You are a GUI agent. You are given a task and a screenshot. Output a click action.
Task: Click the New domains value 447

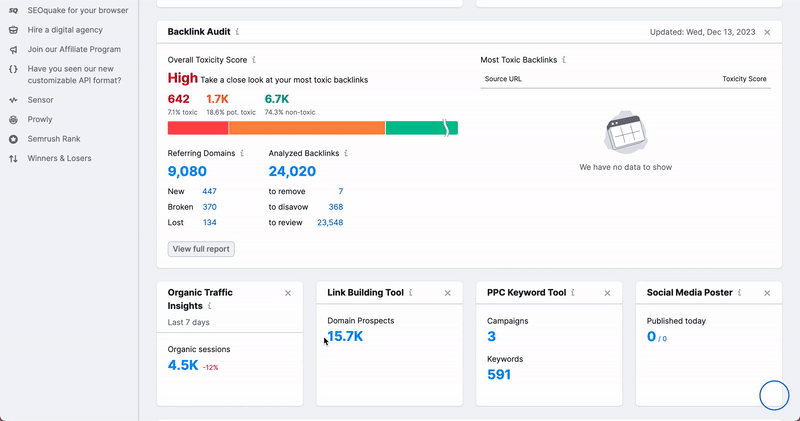(209, 191)
